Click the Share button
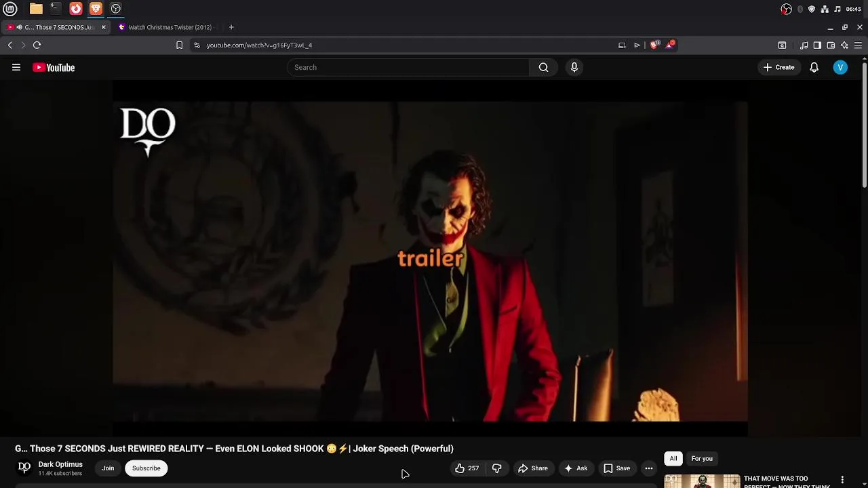This screenshot has width=868, height=488. [x=533, y=468]
